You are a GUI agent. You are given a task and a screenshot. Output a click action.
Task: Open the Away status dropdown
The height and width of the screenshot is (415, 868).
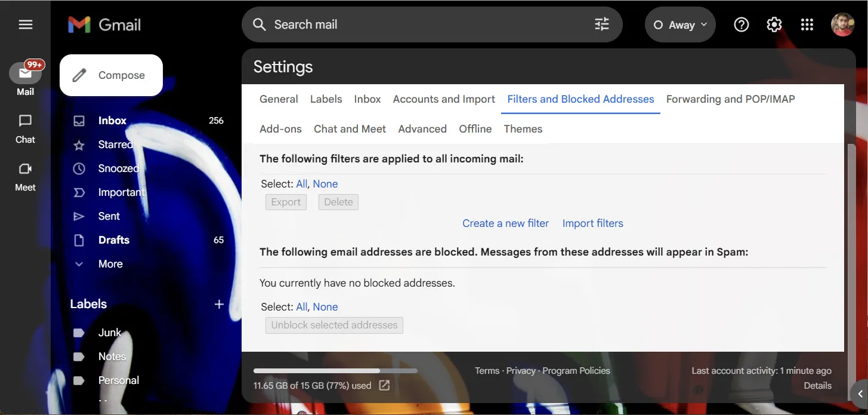(x=679, y=24)
